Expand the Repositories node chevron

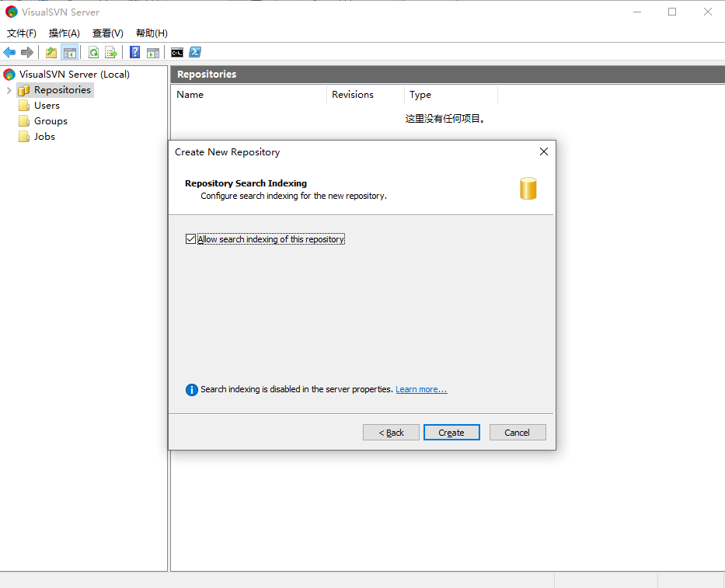[9, 90]
